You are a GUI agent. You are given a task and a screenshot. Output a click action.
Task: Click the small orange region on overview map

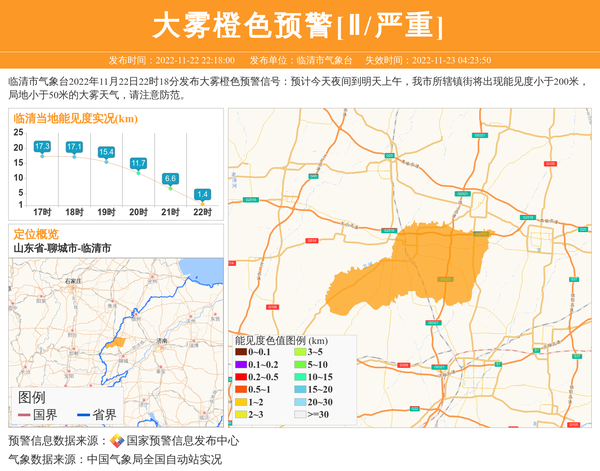tap(118, 342)
